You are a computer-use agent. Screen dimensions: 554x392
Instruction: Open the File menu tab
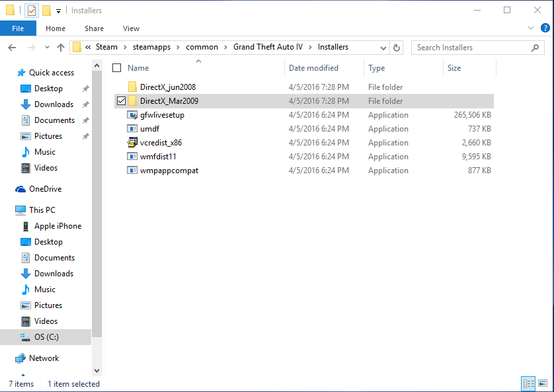coord(18,28)
